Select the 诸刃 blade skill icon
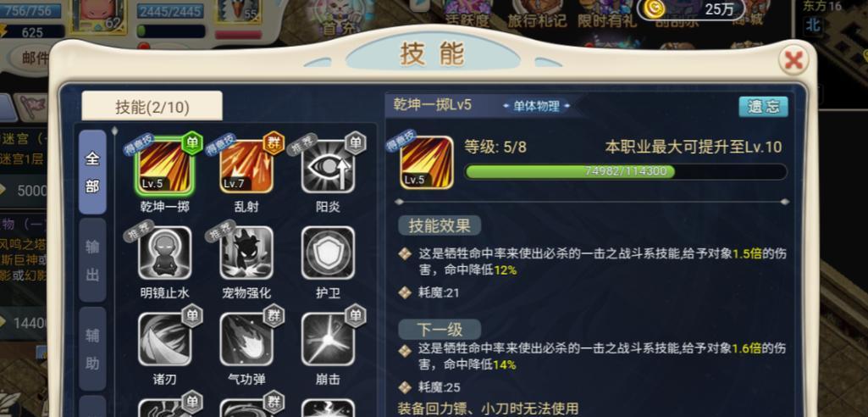The width and height of the screenshot is (868, 417). [164, 339]
